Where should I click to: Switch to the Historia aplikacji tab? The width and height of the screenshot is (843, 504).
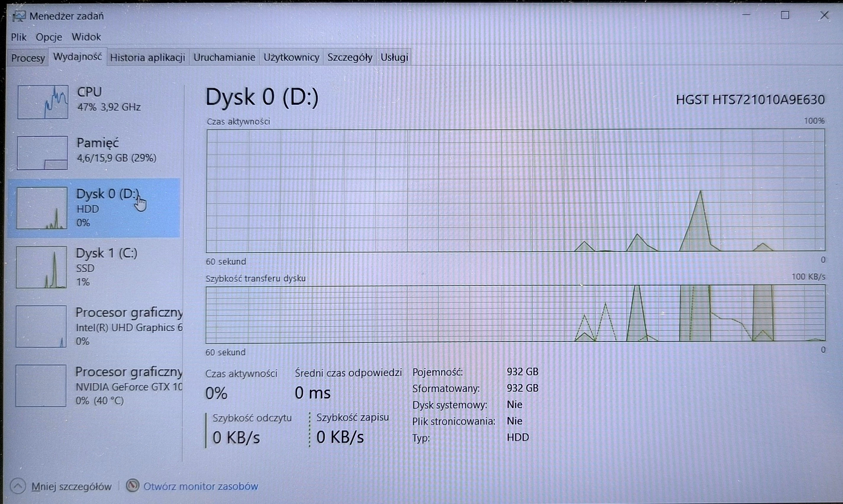coord(147,57)
